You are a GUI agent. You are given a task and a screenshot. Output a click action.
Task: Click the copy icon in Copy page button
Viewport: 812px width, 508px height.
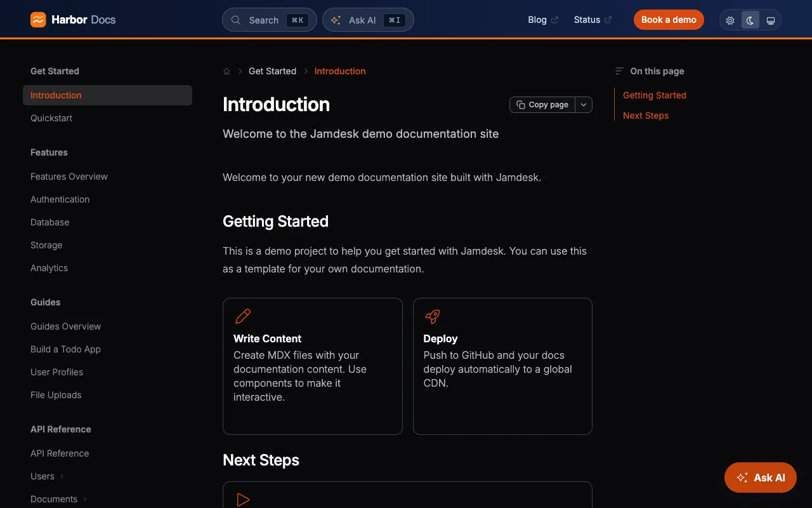[x=521, y=105]
